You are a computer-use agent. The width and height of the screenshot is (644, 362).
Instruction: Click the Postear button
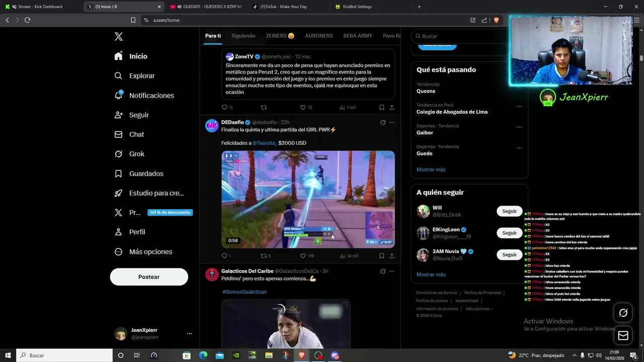[x=149, y=277]
